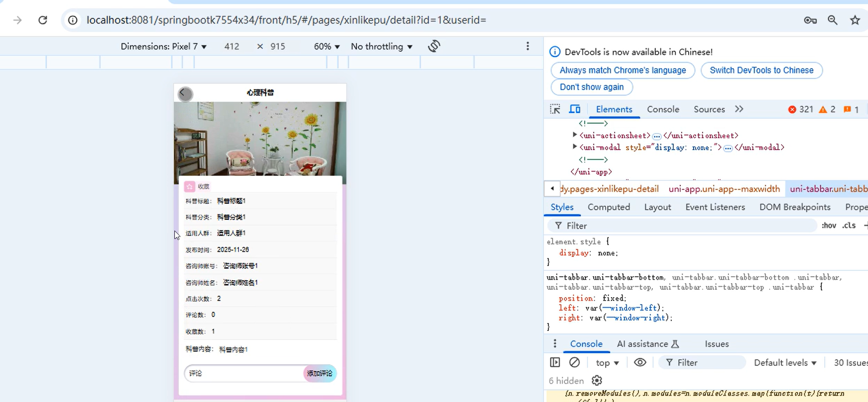Expand the uni-modal element node

[575, 147]
